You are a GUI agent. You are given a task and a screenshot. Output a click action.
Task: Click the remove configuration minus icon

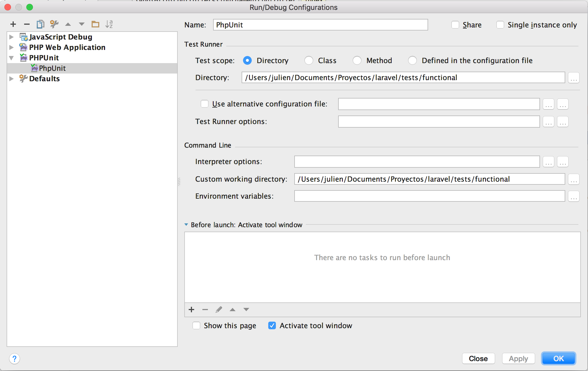27,24
